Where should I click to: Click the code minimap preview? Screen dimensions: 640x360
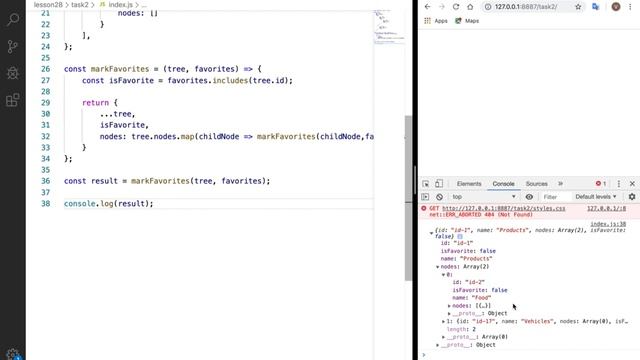click(389, 27)
